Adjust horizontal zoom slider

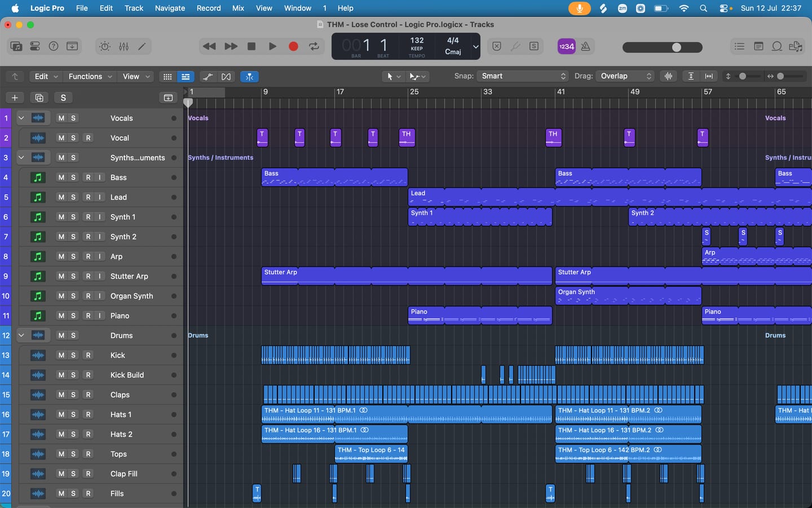789,76
